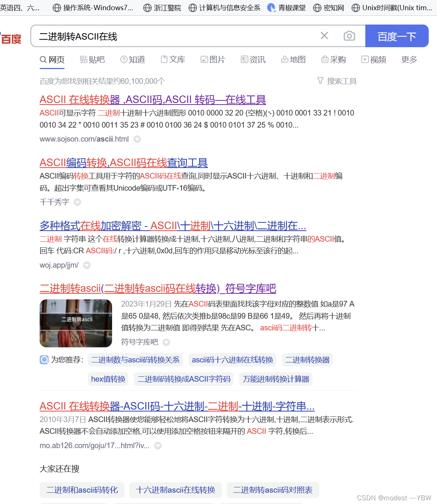Expand the 更多 tab menu

click(409, 60)
